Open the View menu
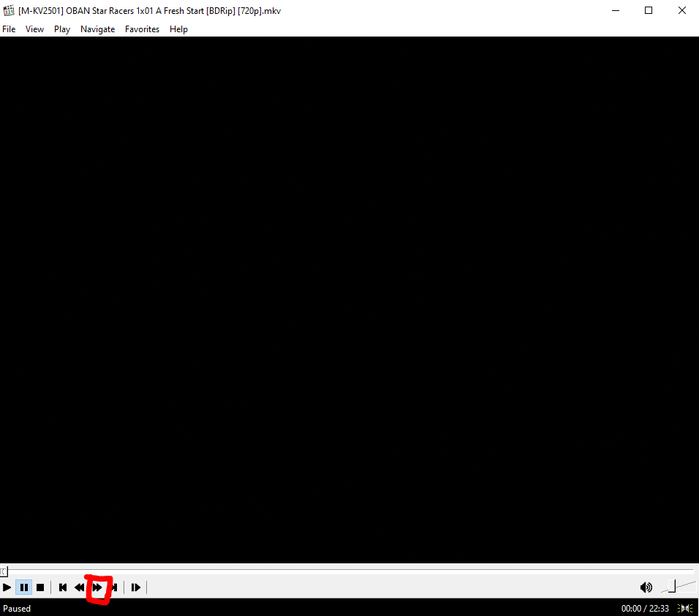Viewport: 699px width, 616px height. [35, 29]
